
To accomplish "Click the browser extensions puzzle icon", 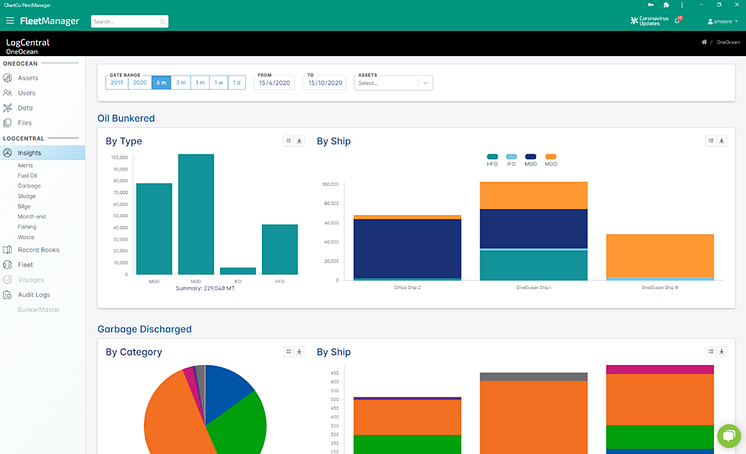I will (666, 5).
